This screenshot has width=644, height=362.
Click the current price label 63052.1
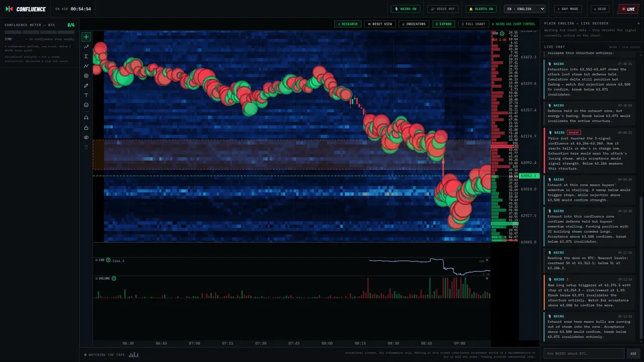click(x=529, y=176)
